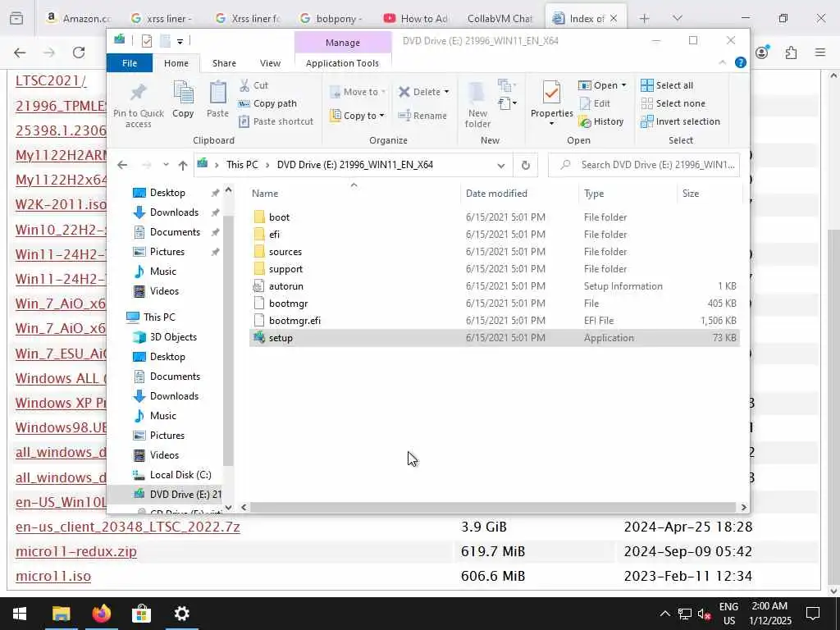840x630 pixels.
Task: Click Select none in ribbon
Action: [x=673, y=103]
